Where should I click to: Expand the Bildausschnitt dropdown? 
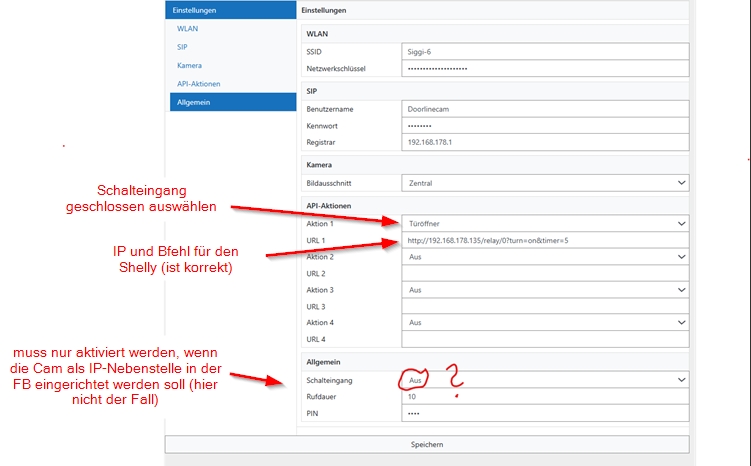545,183
